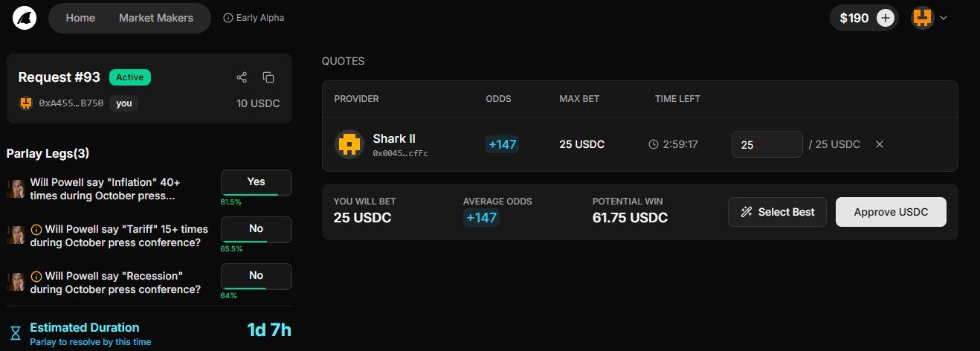Toggle the No choice on Recession leg
The width and height of the screenshot is (980, 351).
point(257,277)
